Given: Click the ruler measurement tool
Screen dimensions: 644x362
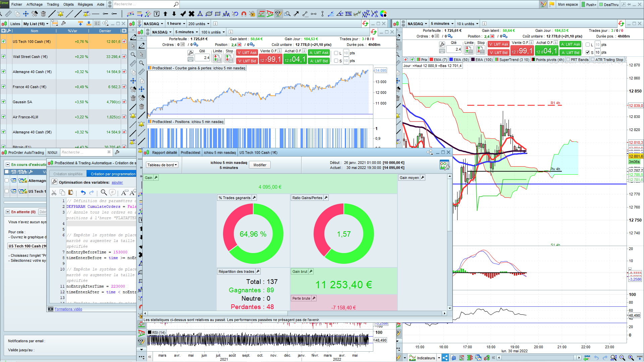Looking at the screenshot, I should (8, 14).
